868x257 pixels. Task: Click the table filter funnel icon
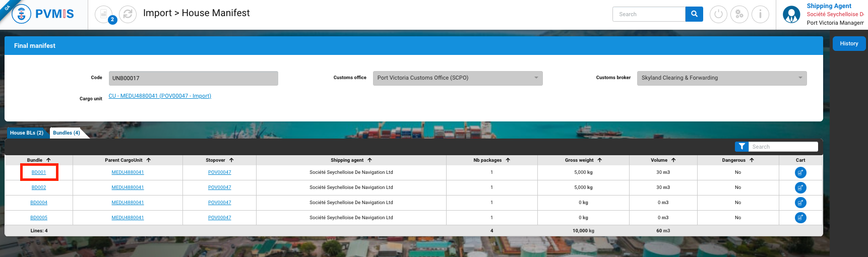click(x=741, y=147)
